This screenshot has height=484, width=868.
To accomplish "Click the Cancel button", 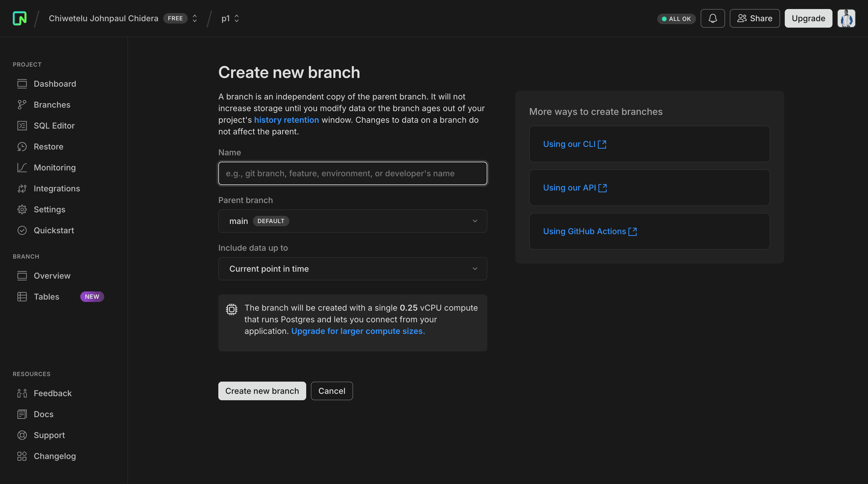I will [331, 391].
